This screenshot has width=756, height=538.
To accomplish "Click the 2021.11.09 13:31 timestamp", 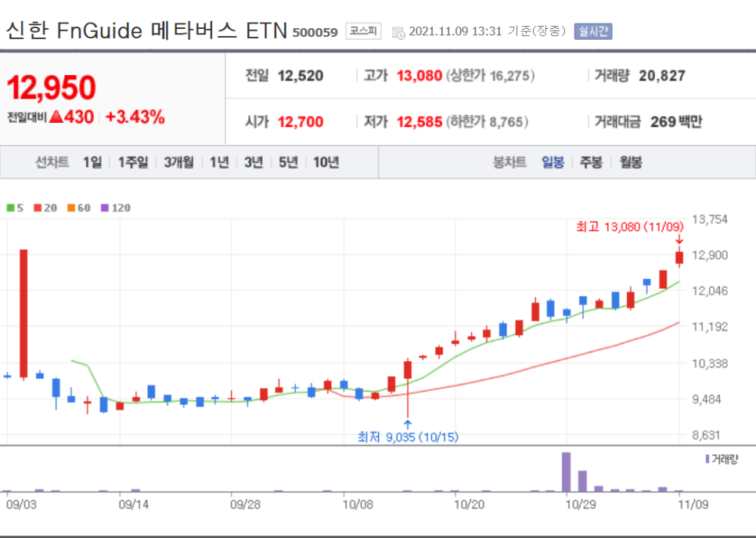I will 455,31.
